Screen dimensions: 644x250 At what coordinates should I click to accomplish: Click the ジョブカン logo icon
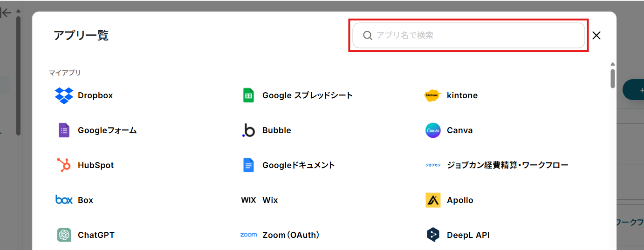(433, 165)
